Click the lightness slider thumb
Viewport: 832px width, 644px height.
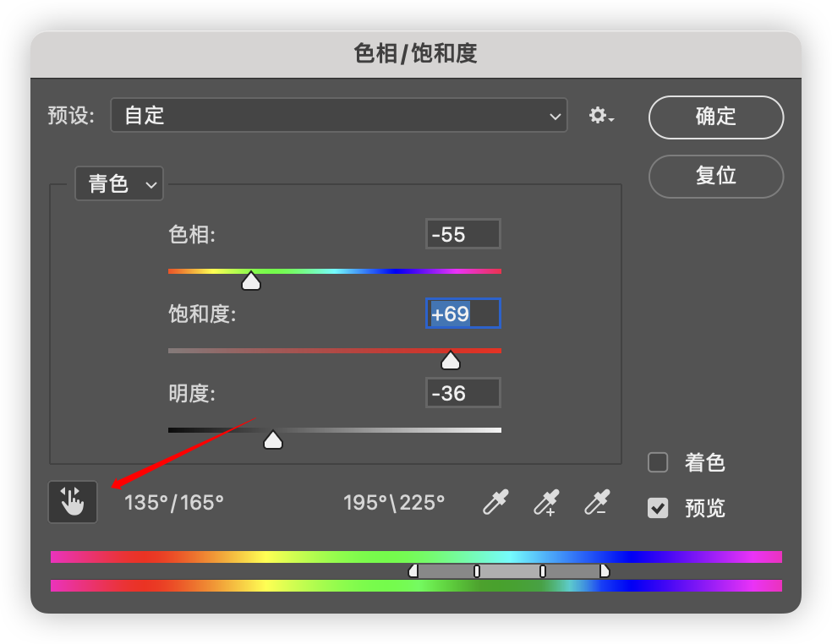272,439
